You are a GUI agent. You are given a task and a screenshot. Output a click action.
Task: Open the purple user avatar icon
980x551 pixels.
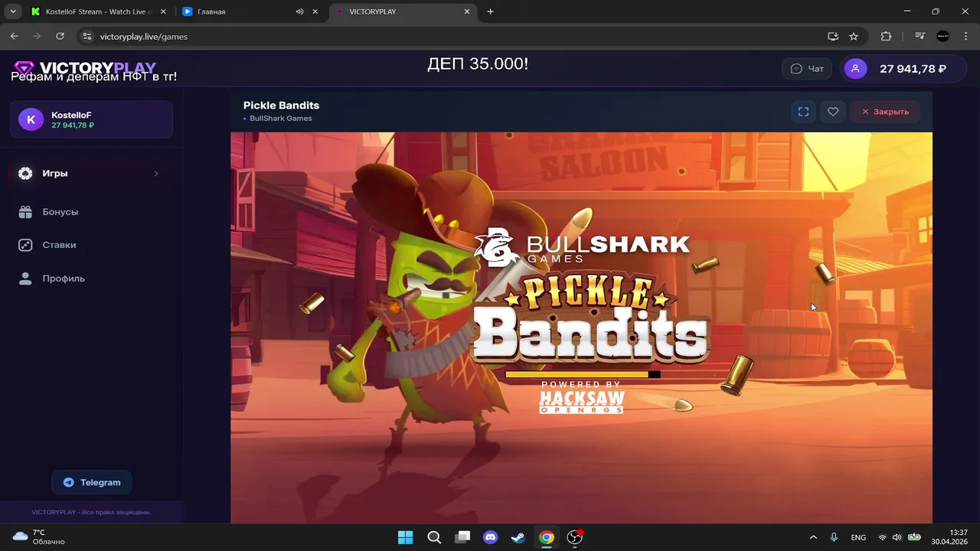tap(855, 69)
